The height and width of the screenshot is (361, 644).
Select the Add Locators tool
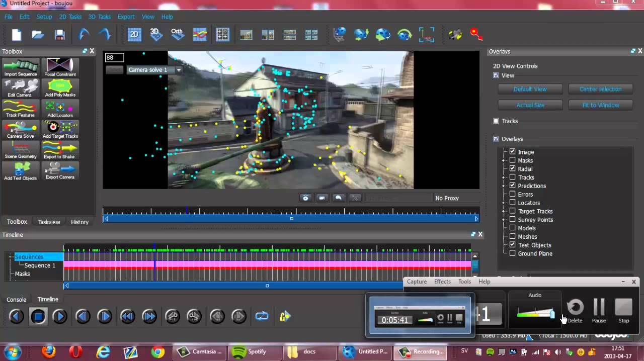60,109
